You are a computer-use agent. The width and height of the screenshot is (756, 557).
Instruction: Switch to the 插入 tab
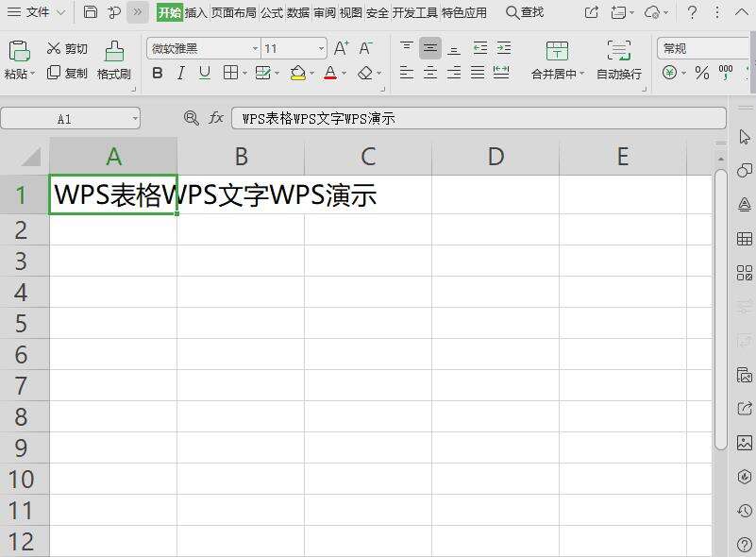pyautogui.click(x=195, y=12)
